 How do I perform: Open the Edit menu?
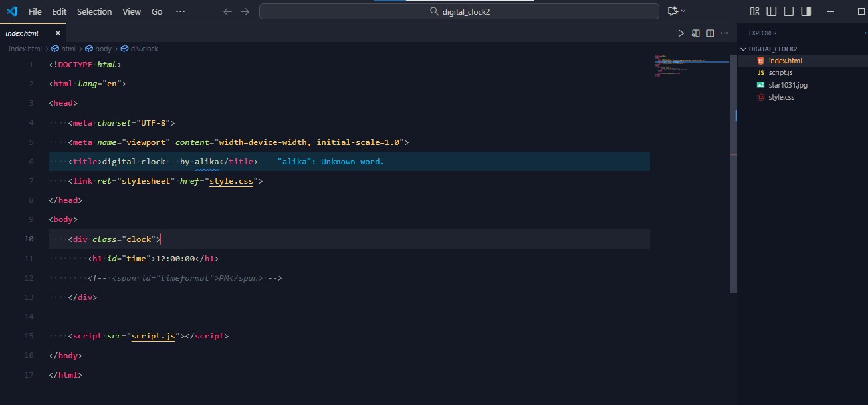[59, 11]
